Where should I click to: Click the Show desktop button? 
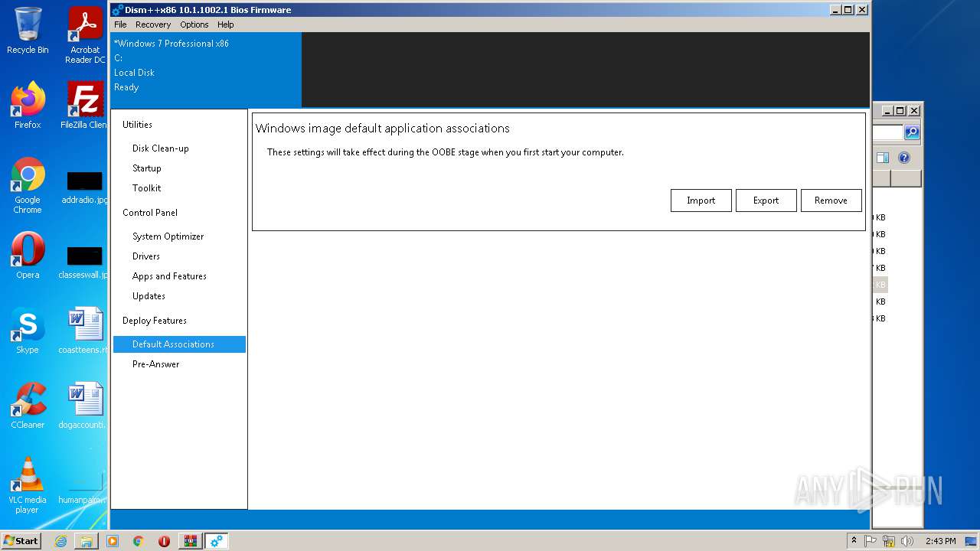972,541
